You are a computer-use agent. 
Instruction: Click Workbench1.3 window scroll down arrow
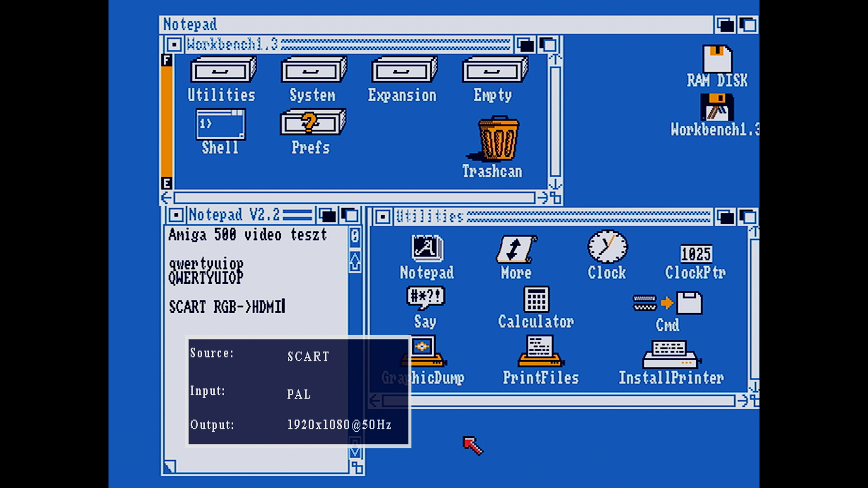click(555, 183)
